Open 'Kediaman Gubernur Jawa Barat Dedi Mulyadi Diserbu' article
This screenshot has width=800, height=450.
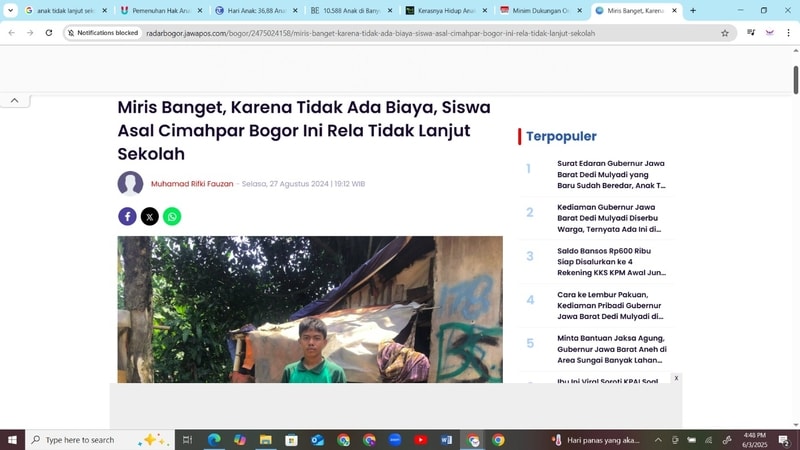(x=609, y=218)
